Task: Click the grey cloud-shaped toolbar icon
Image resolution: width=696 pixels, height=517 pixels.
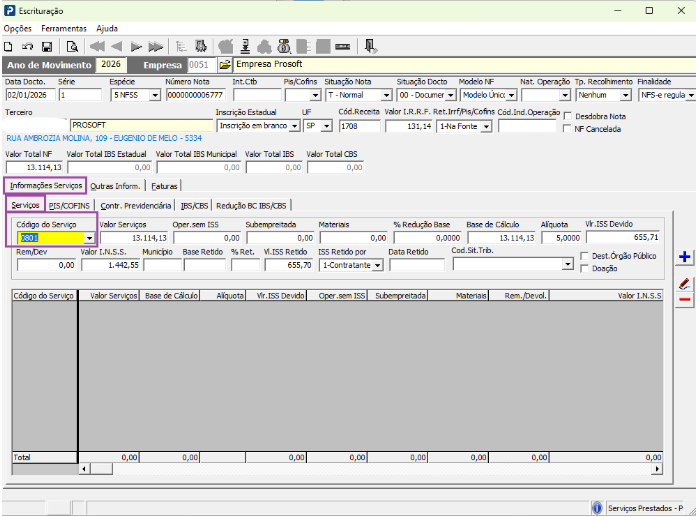Action: (x=264, y=46)
